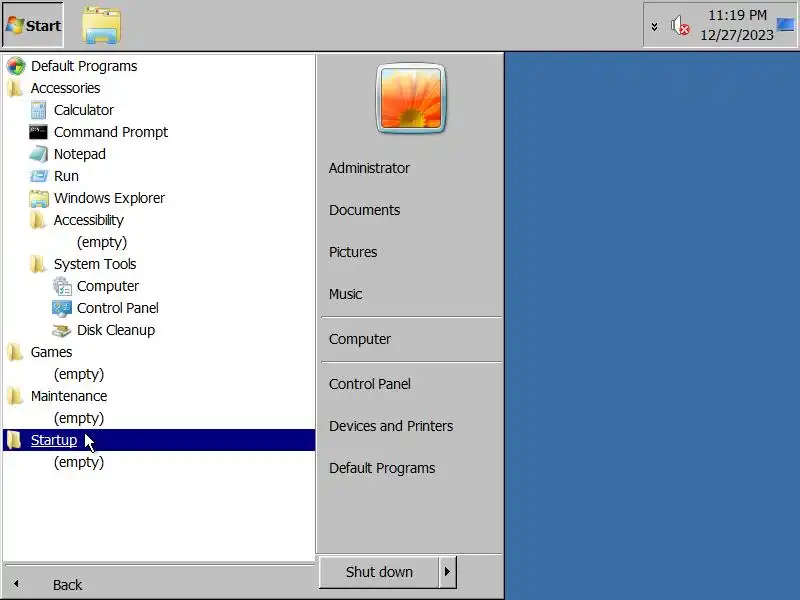800x600 pixels.
Task: Click the Disk Cleanup icon
Action: point(62,331)
